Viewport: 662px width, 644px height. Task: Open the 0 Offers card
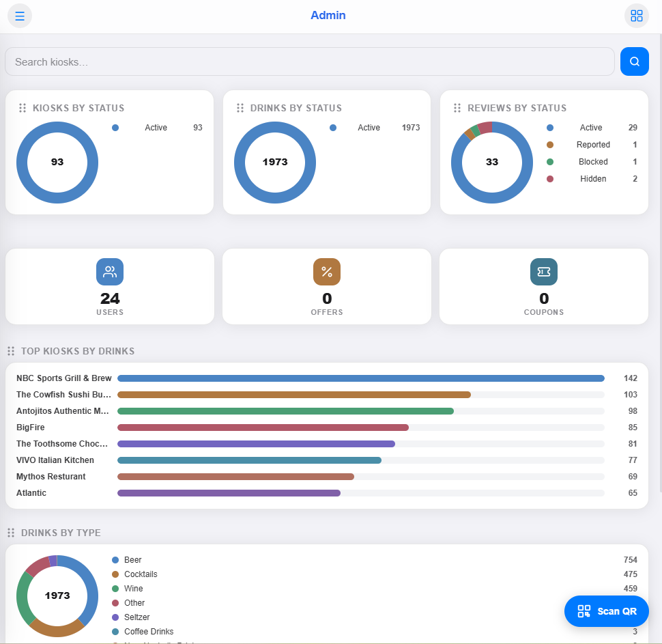click(x=327, y=287)
